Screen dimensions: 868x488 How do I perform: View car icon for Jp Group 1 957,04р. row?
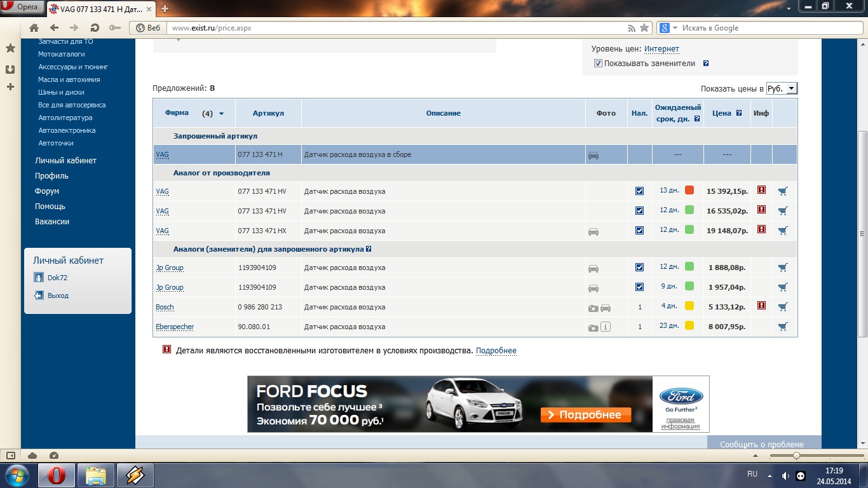(593, 288)
